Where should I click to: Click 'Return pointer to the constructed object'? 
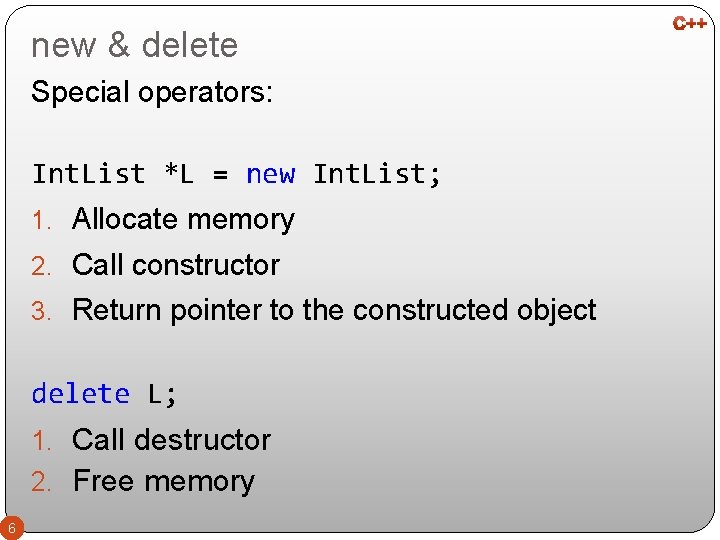click(334, 311)
